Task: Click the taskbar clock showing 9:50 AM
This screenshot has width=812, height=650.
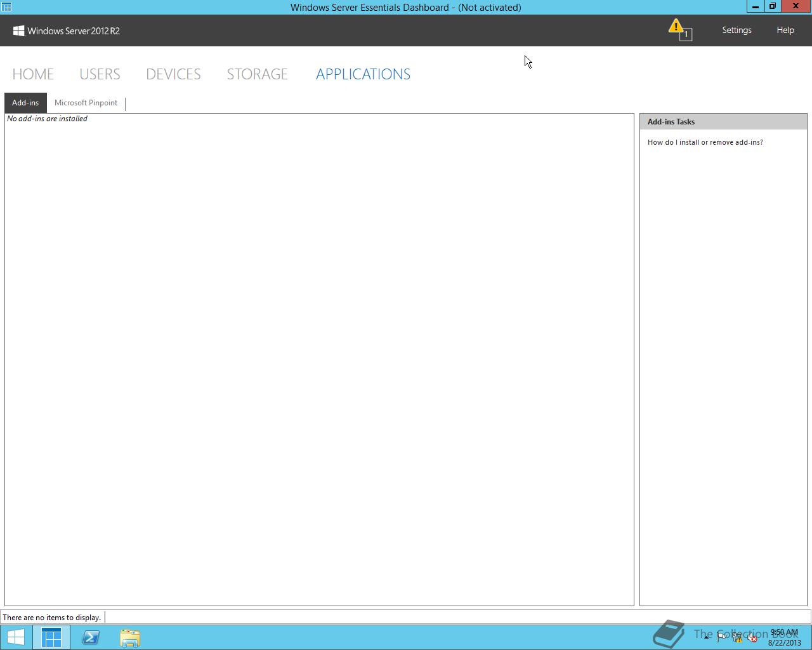Action: [x=784, y=637]
